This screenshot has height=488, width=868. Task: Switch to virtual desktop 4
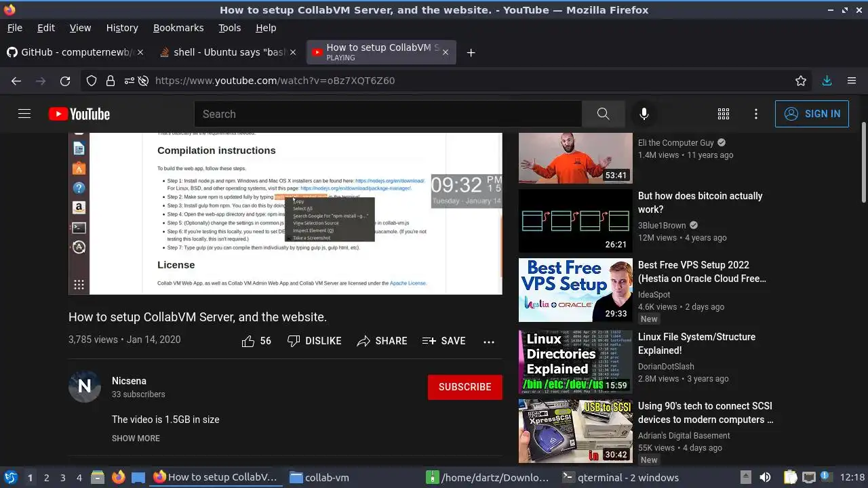tap(79, 477)
